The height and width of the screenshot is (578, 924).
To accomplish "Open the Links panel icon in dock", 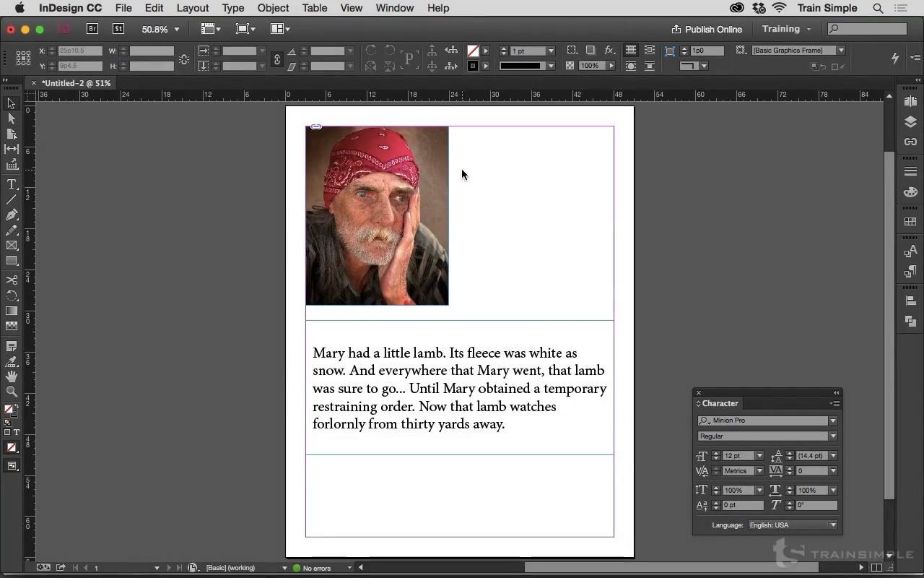I will tap(910, 142).
